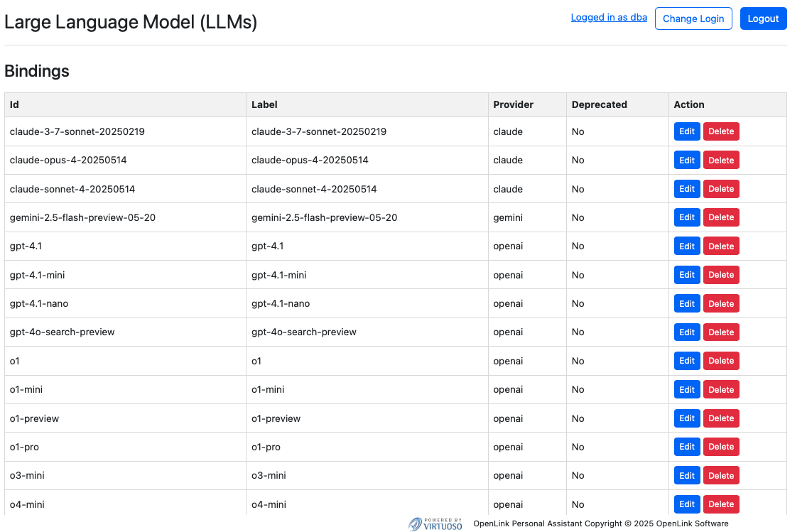
Task: Edit the o1-mini binding
Action: tap(687, 389)
